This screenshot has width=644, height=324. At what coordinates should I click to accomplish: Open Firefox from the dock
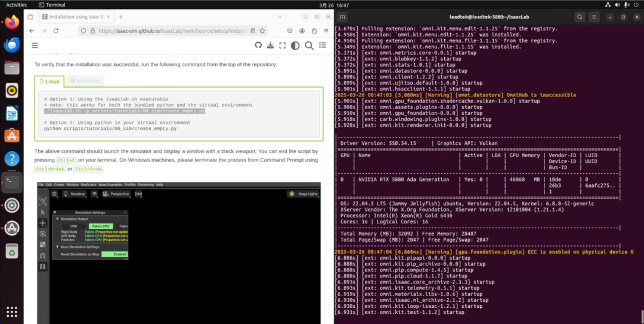[x=12, y=21]
